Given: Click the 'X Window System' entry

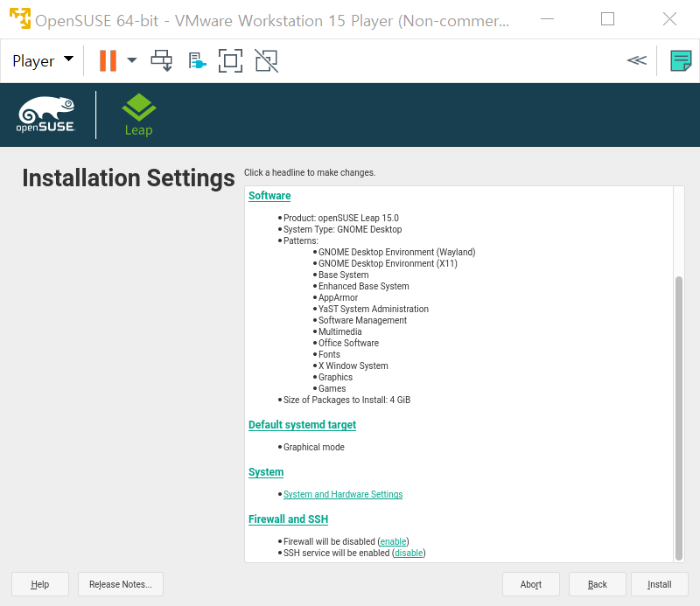Looking at the screenshot, I should 353,366.
